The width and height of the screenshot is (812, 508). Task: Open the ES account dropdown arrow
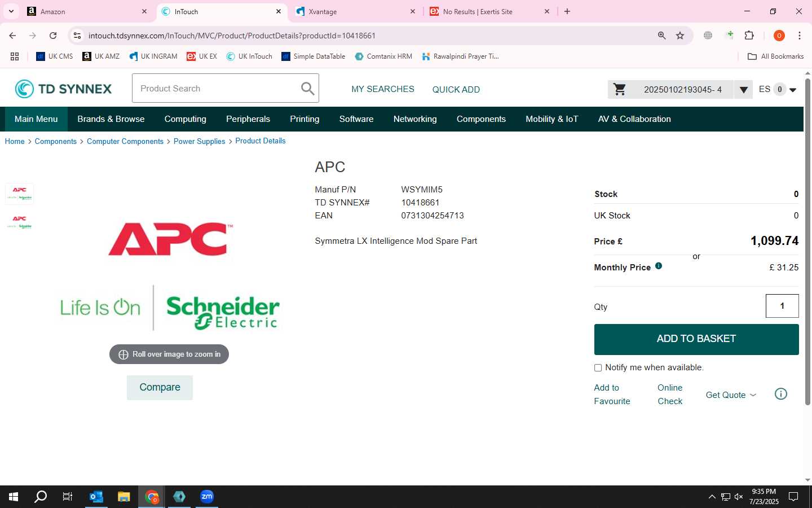[x=793, y=90]
